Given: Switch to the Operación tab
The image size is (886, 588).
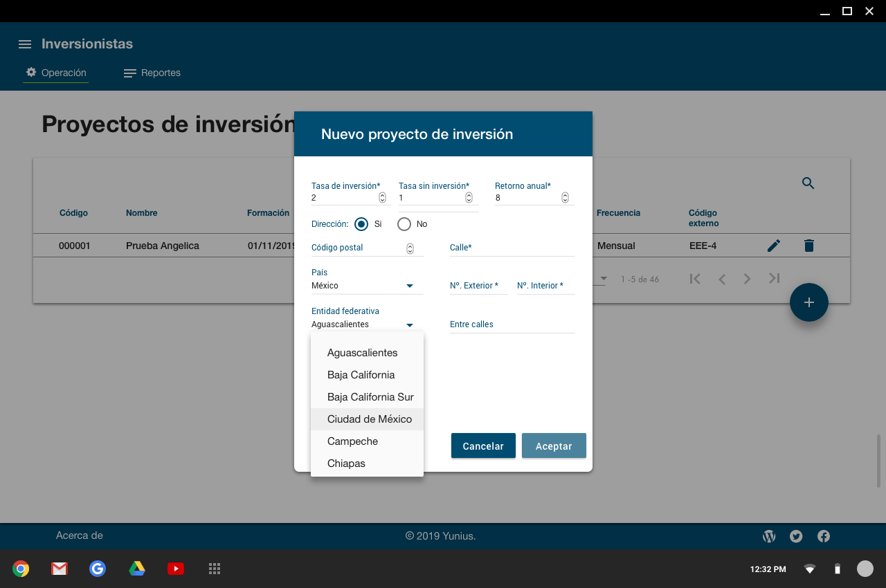Looking at the screenshot, I should (56, 73).
